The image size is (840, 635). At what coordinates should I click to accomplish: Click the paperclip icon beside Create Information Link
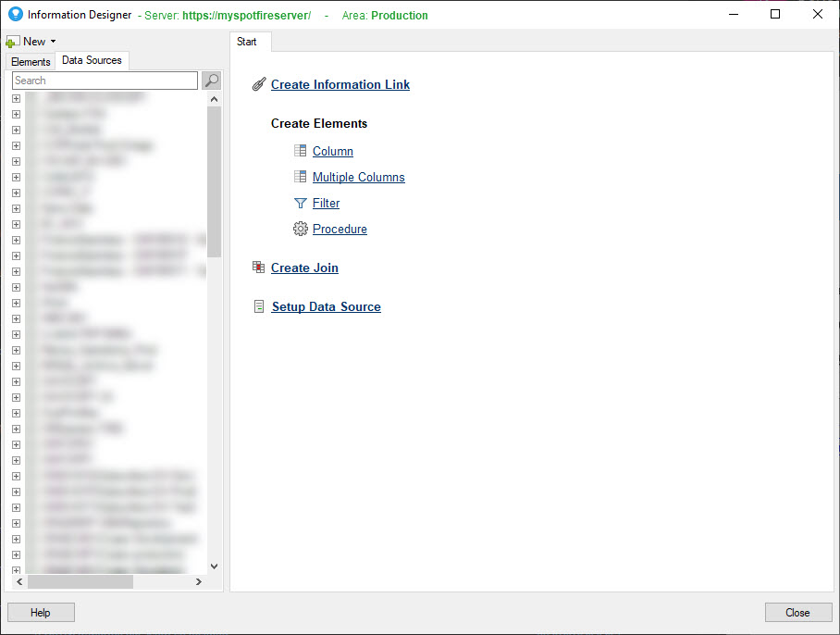click(x=259, y=84)
